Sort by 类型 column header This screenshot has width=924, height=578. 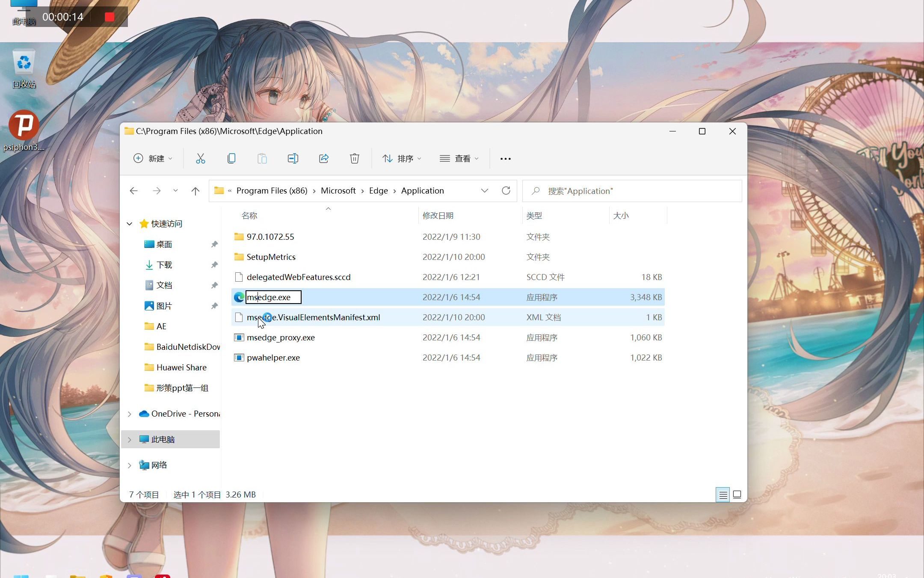pos(534,215)
